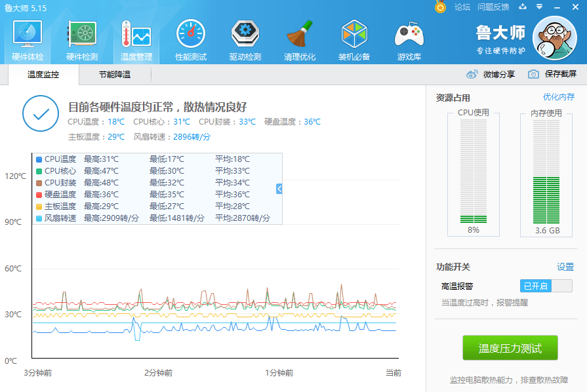Click the 资源占用 section header
587x392 pixels.
click(453, 98)
